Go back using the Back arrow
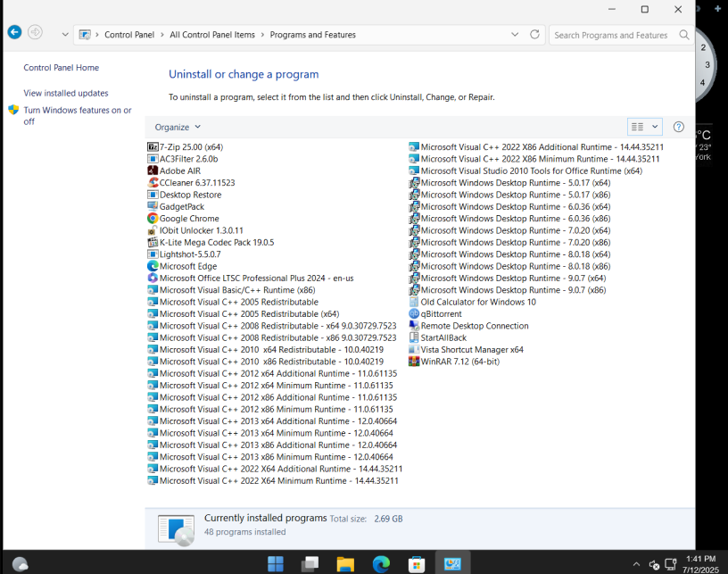This screenshot has width=728, height=574. [15, 32]
